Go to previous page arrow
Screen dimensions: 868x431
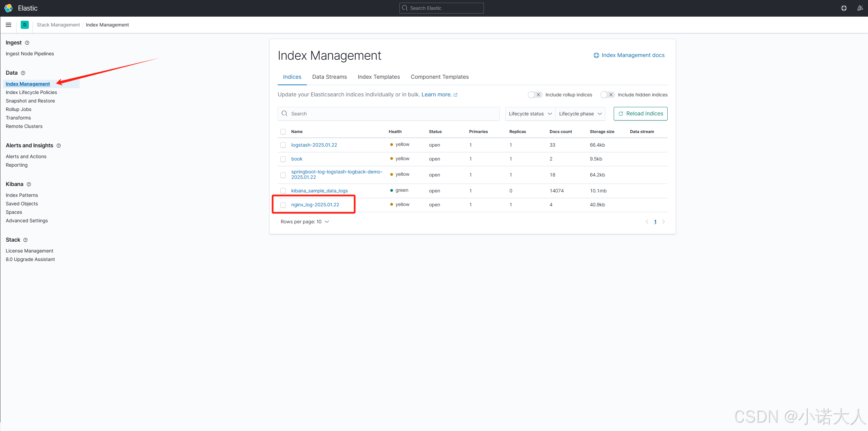(647, 222)
